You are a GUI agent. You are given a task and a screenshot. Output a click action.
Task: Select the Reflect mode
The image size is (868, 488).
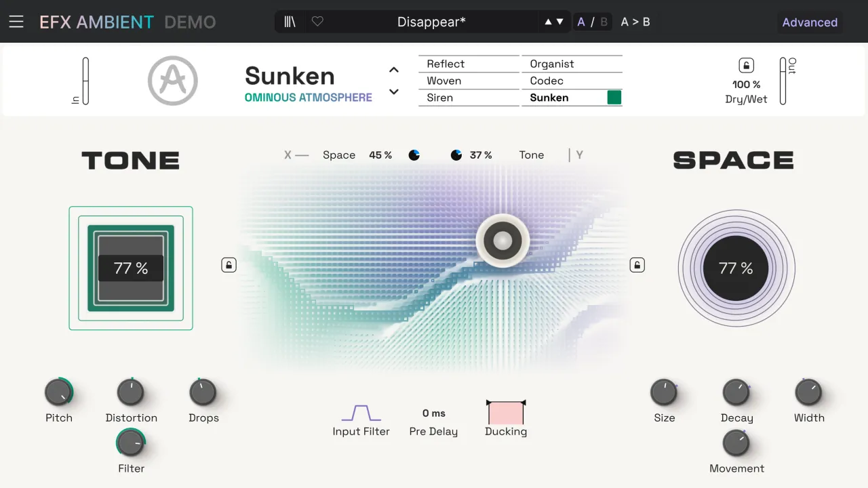(x=469, y=64)
